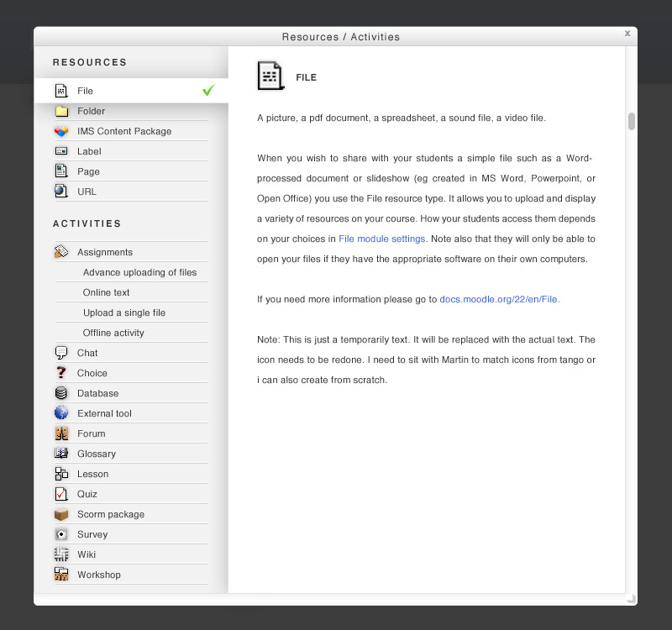Click the Survey icon
The image size is (672, 630).
pyautogui.click(x=61, y=534)
